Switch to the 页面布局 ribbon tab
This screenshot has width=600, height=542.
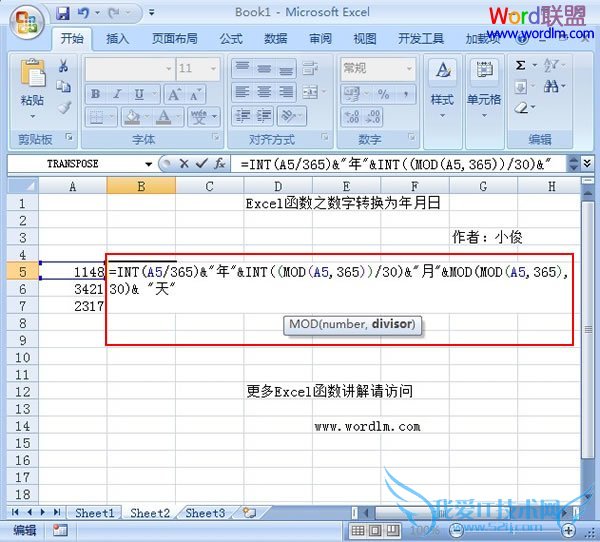(x=175, y=39)
